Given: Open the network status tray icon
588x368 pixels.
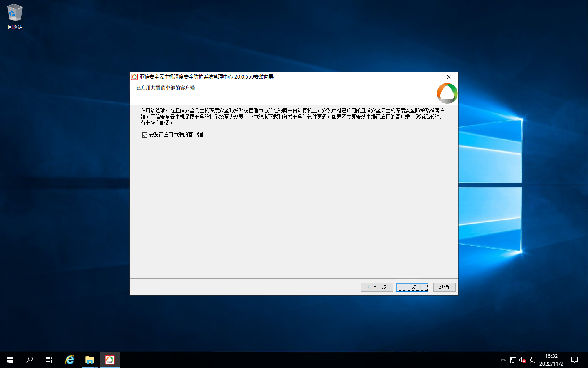Looking at the screenshot, I should coord(513,360).
